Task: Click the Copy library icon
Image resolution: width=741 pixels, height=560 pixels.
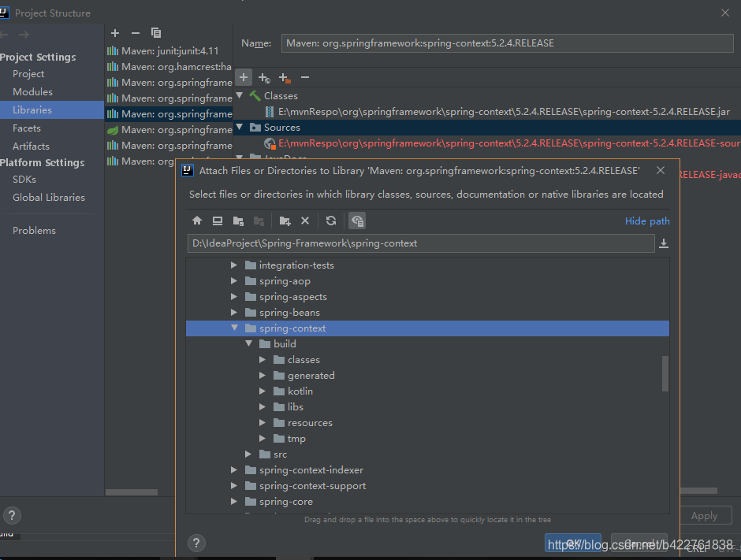Action: tap(156, 33)
